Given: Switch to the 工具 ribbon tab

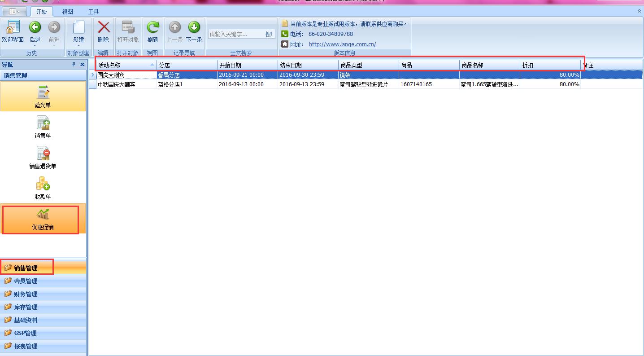Looking at the screenshot, I should tap(93, 12).
